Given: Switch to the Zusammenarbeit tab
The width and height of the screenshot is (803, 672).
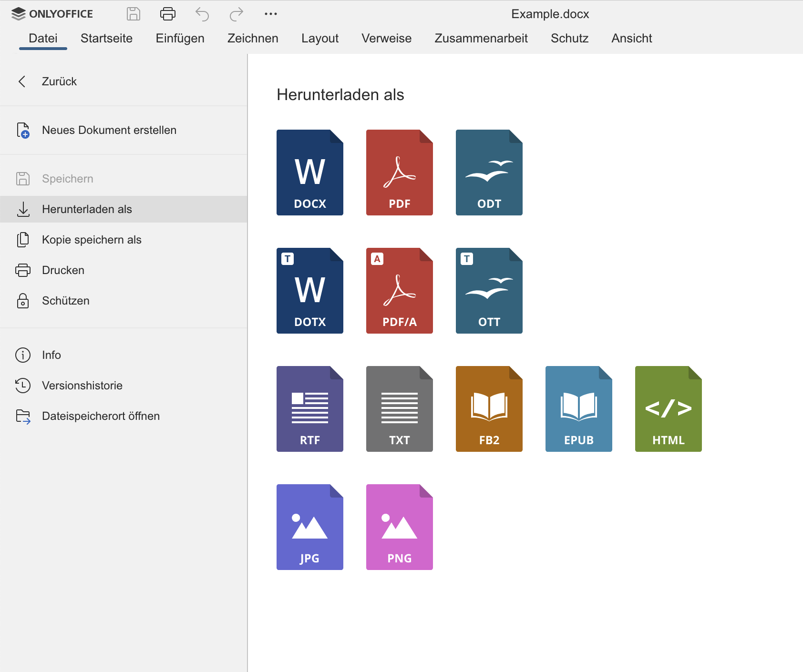Looking at the screenshot, I should [481, 38].
